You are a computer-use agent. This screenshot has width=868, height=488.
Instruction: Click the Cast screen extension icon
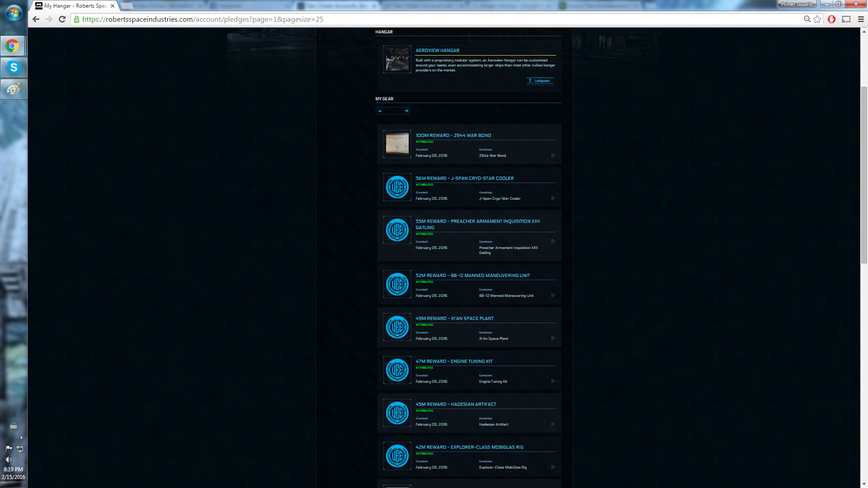(x=846, y=19)
